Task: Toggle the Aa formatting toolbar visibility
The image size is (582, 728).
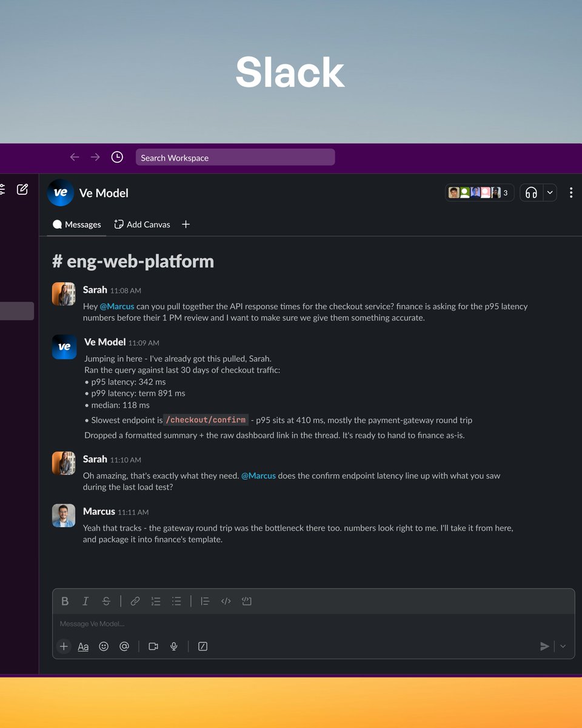Action: point(84,647)
